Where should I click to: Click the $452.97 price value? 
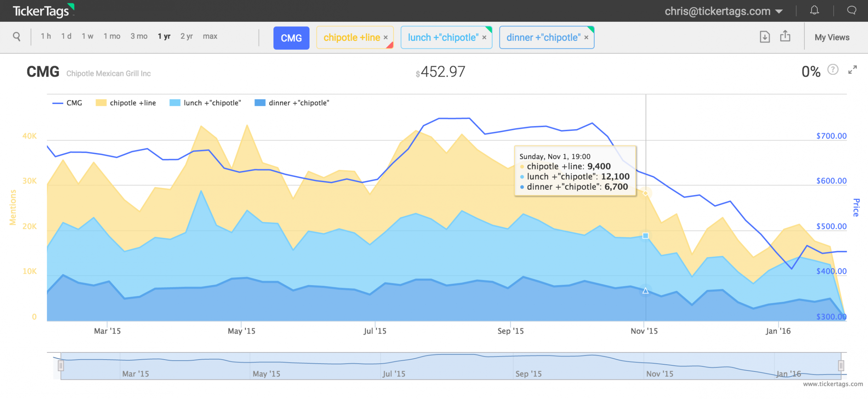coord(440,72)
